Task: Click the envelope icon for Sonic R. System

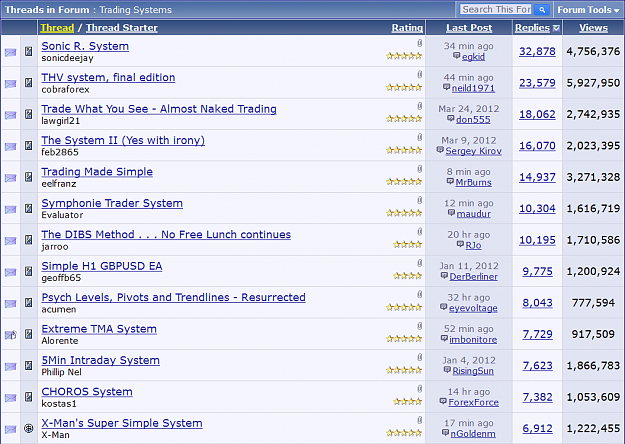Action: tap(10, 52)
